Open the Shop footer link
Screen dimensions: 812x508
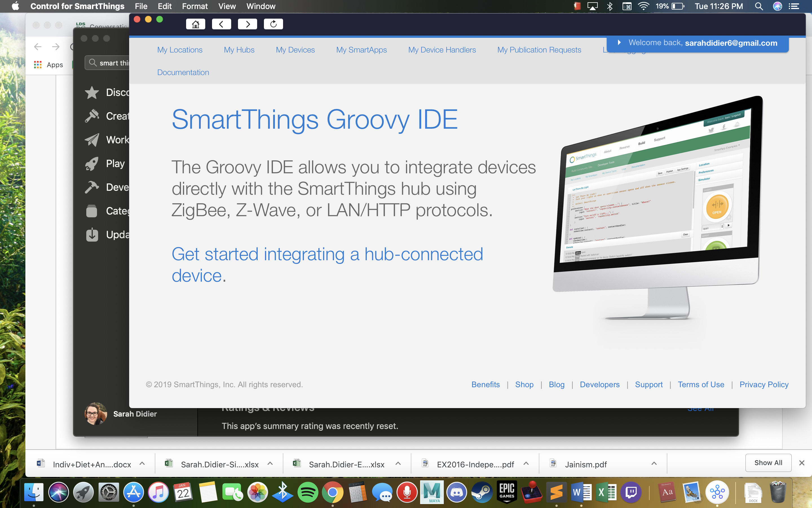pyautogui.click(x=524, y=384)
